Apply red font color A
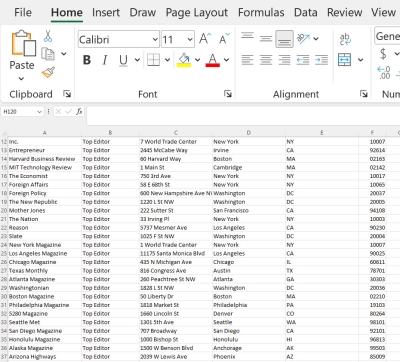This screenshot has height=362, width=400. 213,60
